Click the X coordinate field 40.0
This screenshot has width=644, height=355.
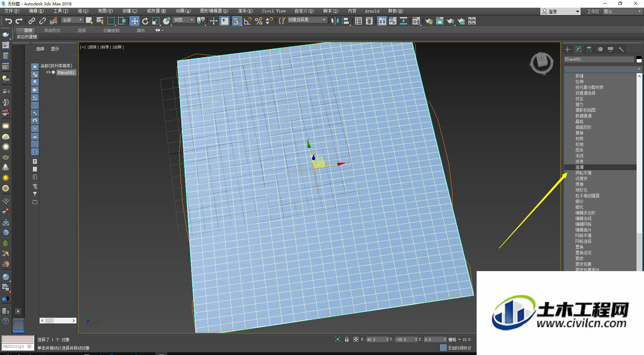point(375,340)
